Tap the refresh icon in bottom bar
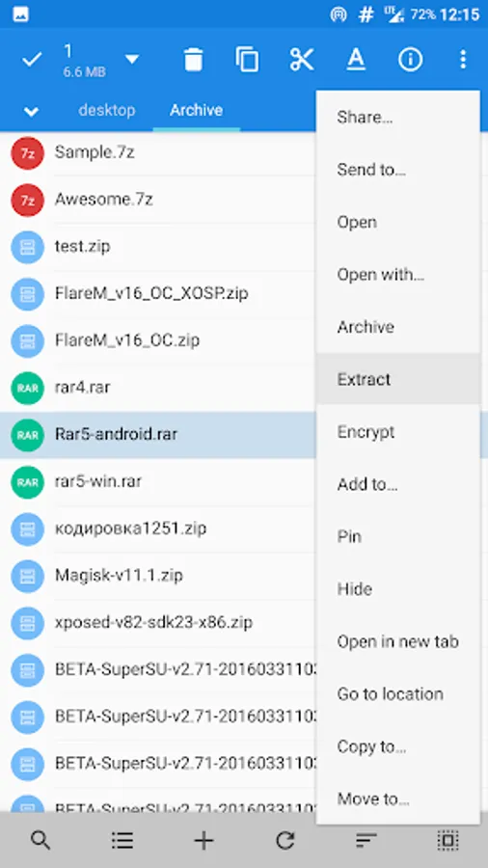488x868 pixels. pyautogui.click(x=285, y=841)
